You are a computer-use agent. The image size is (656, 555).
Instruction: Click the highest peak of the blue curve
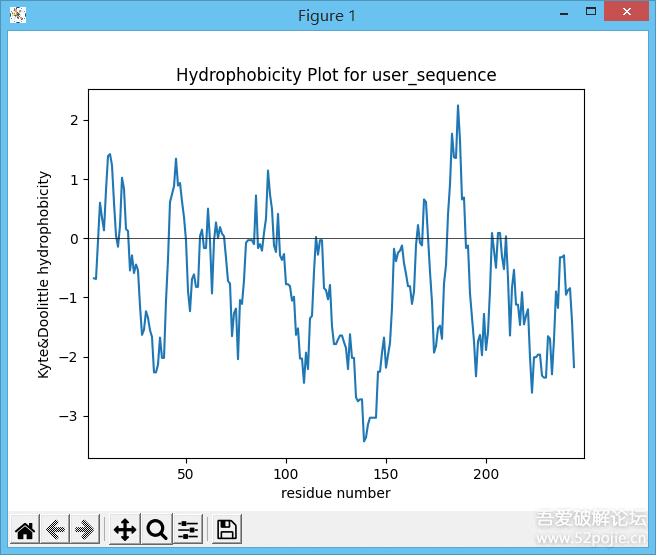[458, 105]
